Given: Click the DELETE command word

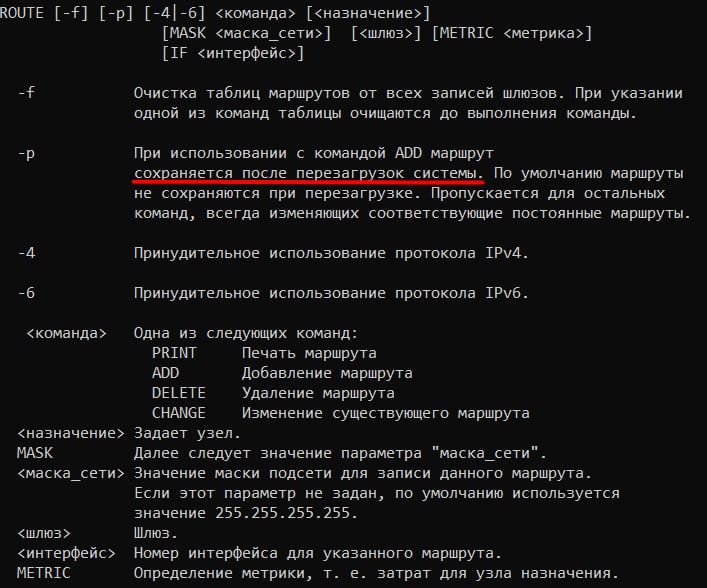Looking at the screenshot, I should pyautogui.click(x=179, y=393).
